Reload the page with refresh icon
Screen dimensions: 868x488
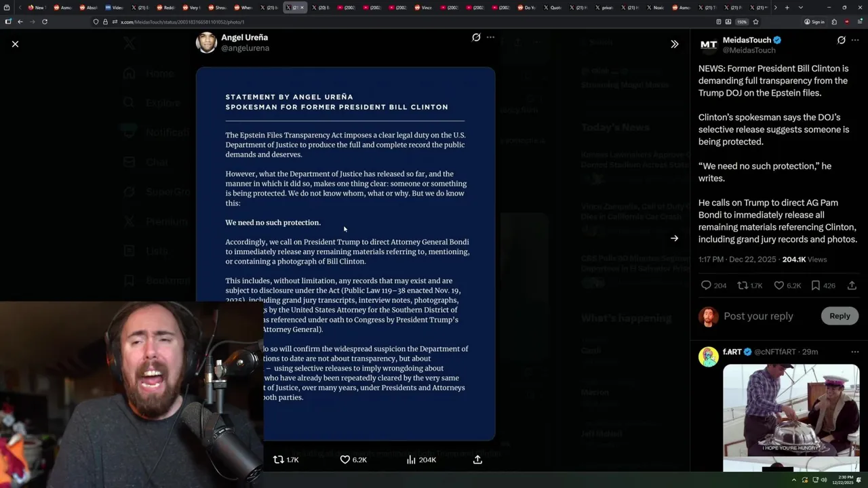tap(45, 22)
